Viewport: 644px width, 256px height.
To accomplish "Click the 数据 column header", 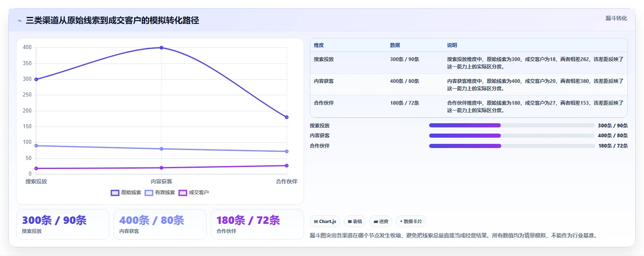I will click(395, 45).
